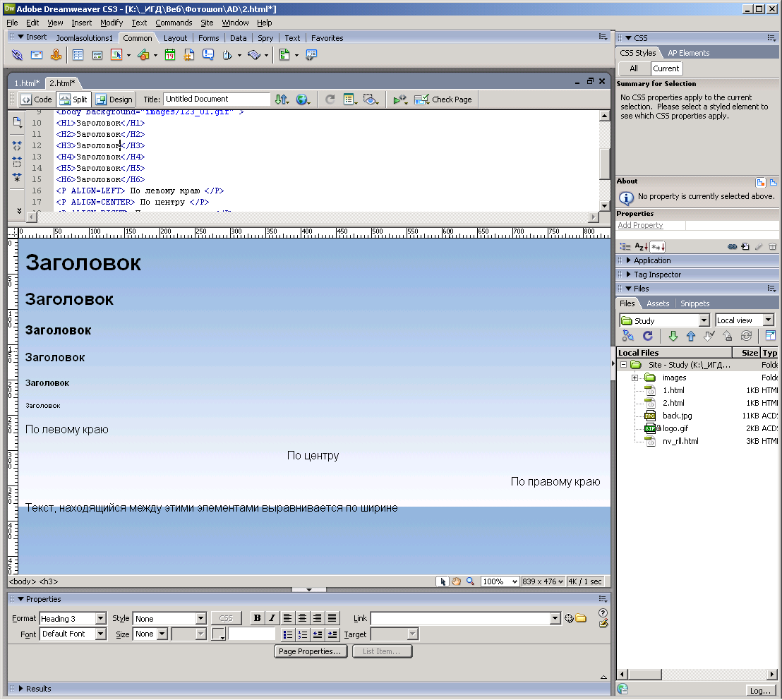Insert a Div Tag icon
The height and width of the screenshot is (700, 782).
pos(97,55)
